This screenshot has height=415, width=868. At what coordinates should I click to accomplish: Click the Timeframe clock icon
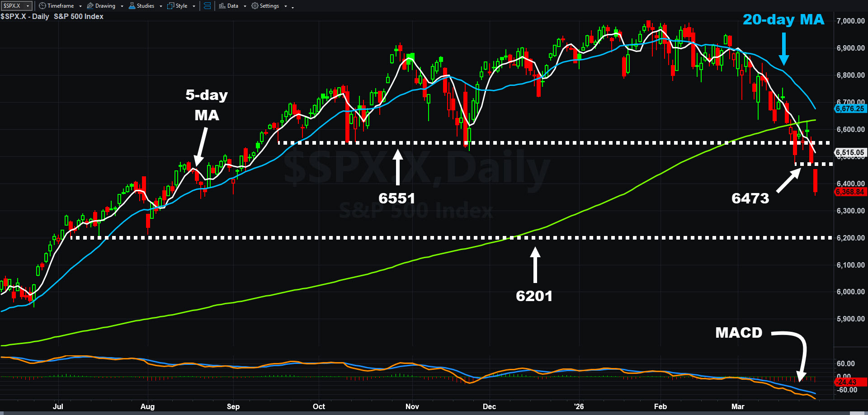pyautogui.click(x=42, y=6)
